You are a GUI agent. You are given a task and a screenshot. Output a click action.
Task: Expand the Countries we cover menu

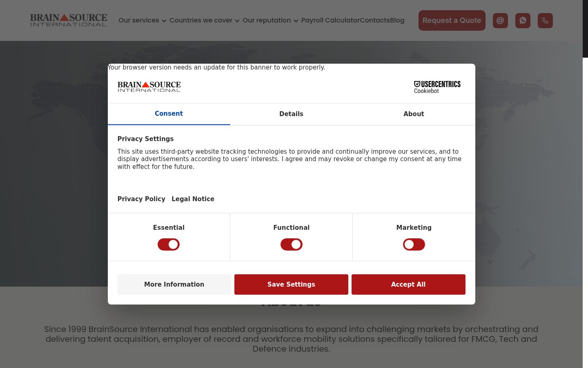pos(204,20)
